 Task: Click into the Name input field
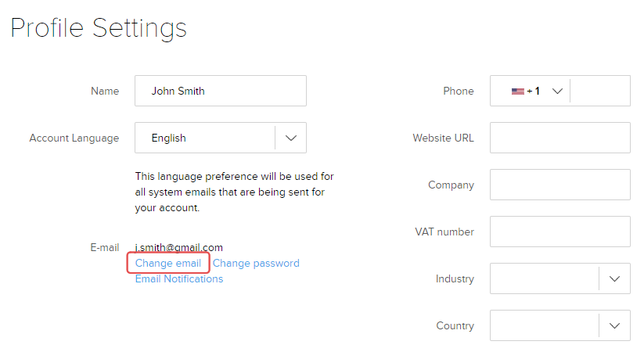pyautogui.click(x=220, y=91)
